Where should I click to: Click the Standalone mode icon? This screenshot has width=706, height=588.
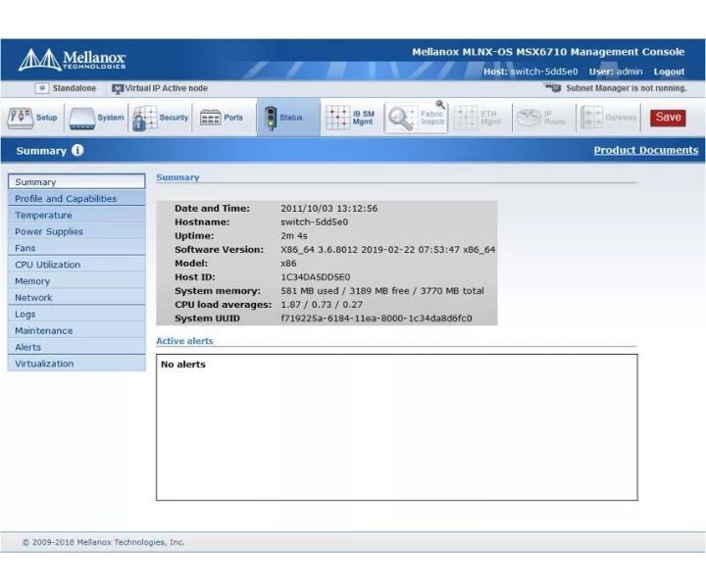pos(41,88)
